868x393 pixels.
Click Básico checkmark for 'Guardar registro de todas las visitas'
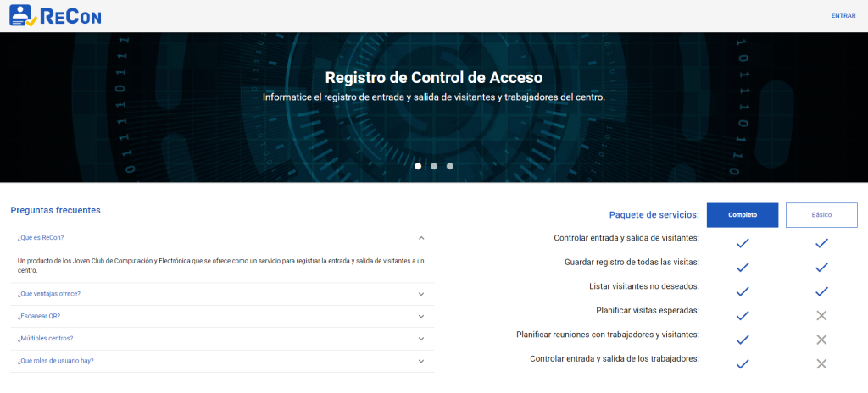[x=821, y=268]
